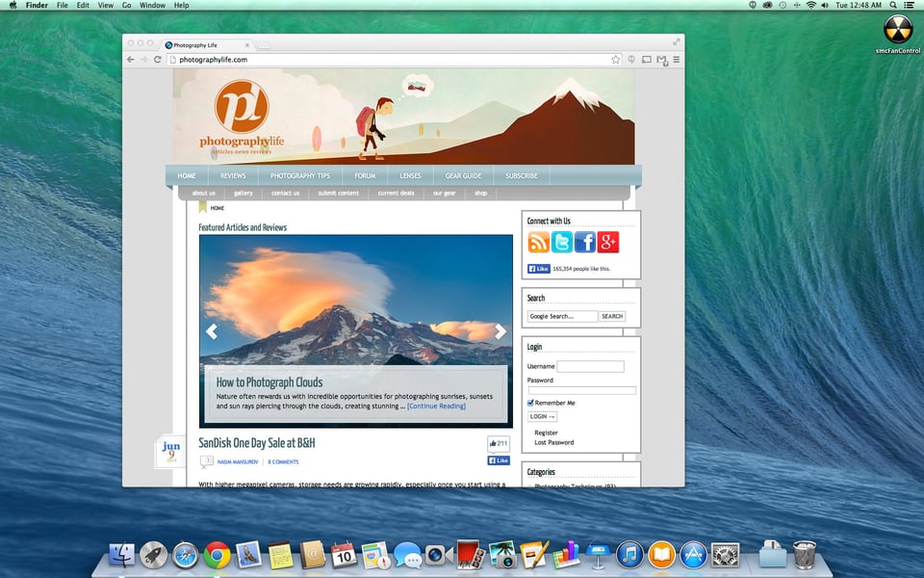The height and width of the screenshot is (578, 924).
Task: Open Notification Center from the menu bar
Action: point(910,5)
